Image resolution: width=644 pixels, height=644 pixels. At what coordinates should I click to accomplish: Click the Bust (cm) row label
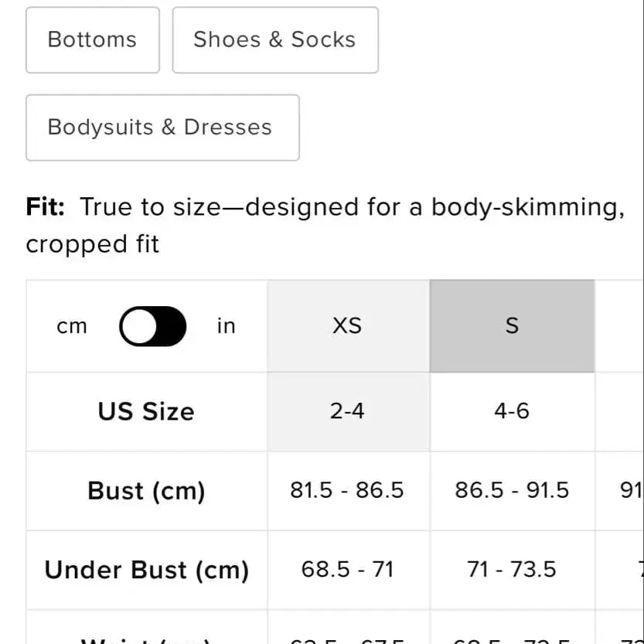tap(146, 491)
